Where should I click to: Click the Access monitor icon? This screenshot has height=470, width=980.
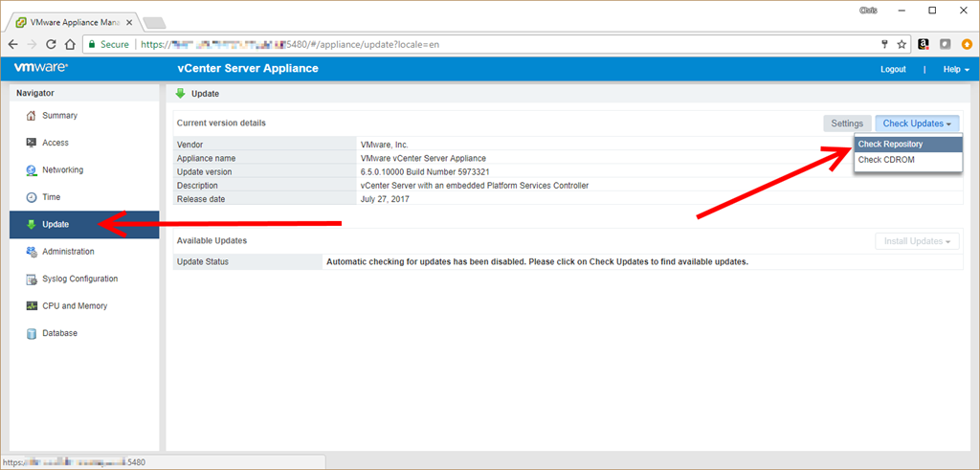pos(32,143)
